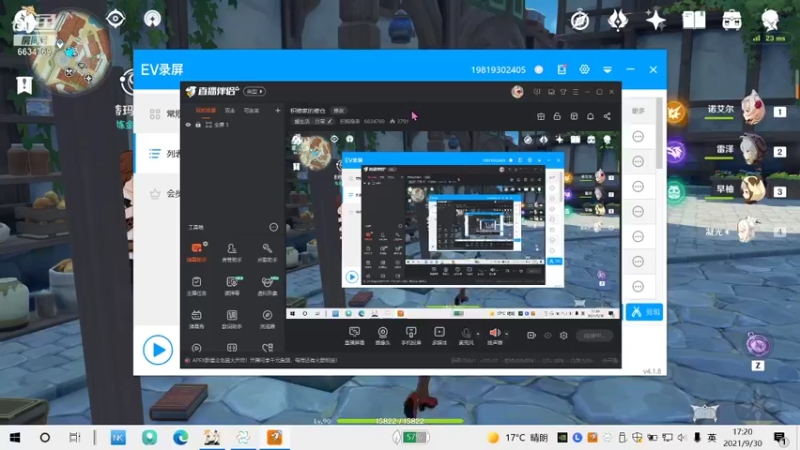Open the 列表 section in EV Recorder sidebar
Image resolution: width=800 pixels, height=450 pixels.
click(158, 153)
